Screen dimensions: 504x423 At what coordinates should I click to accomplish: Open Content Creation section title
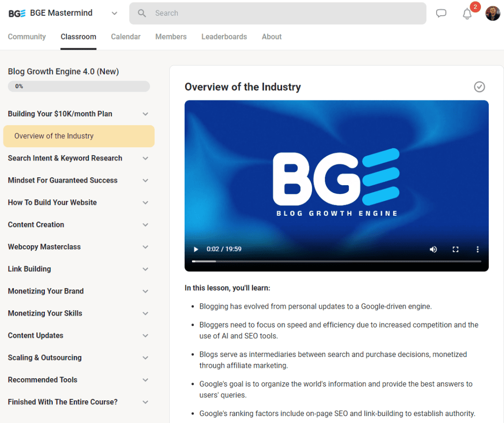point(36,225)
